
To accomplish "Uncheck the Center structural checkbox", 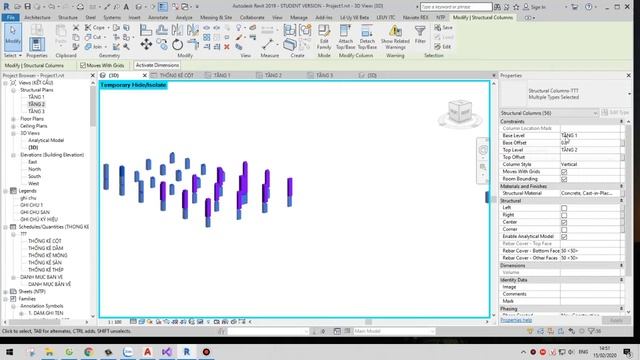I will coord(564,222).
